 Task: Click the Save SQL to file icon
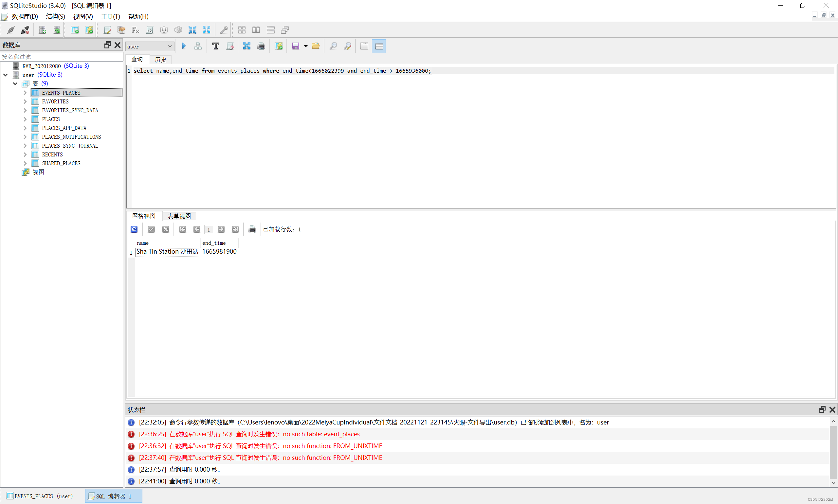[296, 46]
